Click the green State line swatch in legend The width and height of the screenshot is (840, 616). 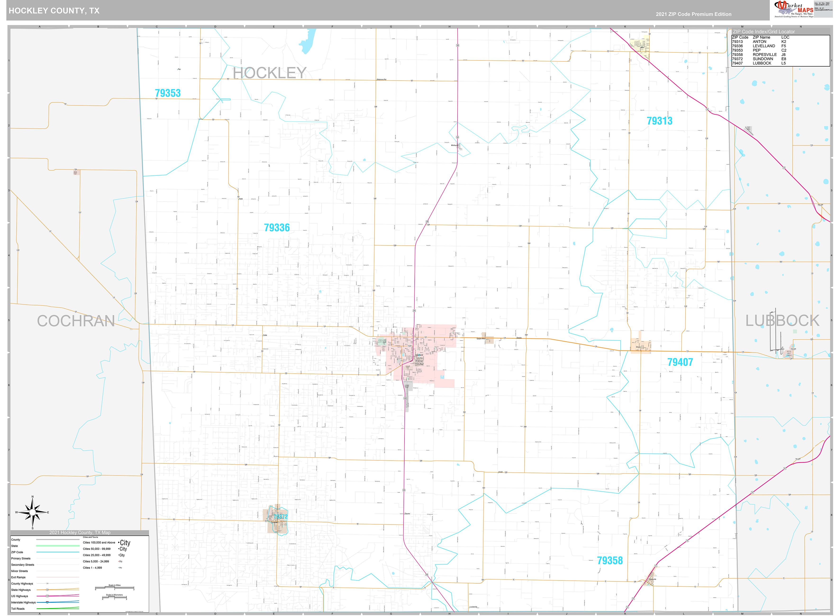tap(58, 546)
